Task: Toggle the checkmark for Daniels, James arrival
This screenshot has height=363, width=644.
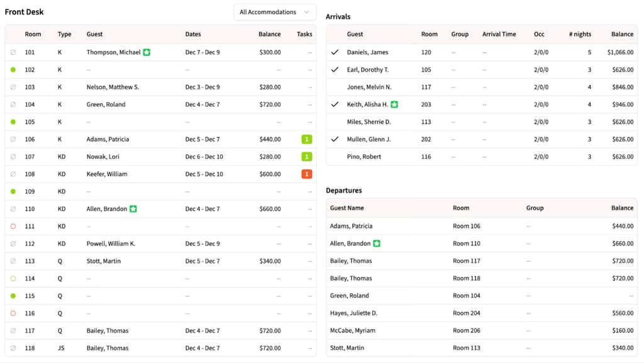Action: [x=335, y=52]
